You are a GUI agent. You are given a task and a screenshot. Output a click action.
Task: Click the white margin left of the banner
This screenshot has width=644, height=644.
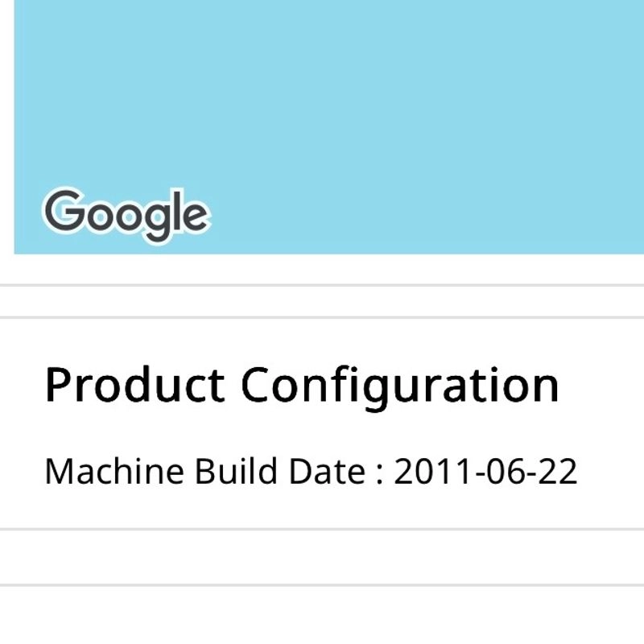pos(7,127)
